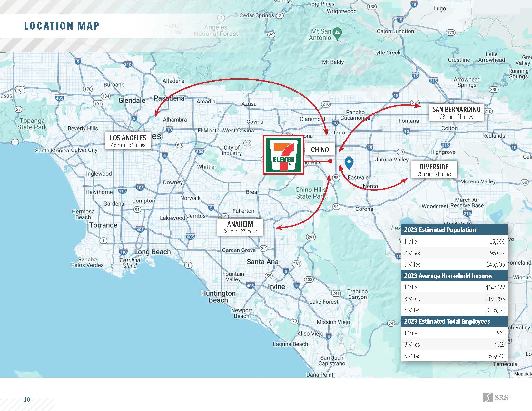Click the Rancho Cucamonga label

pos(355,115)
